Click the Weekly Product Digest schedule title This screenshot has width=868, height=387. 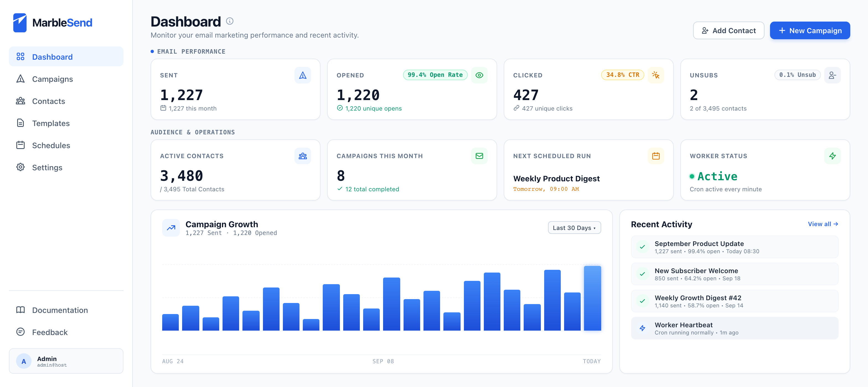556,178
